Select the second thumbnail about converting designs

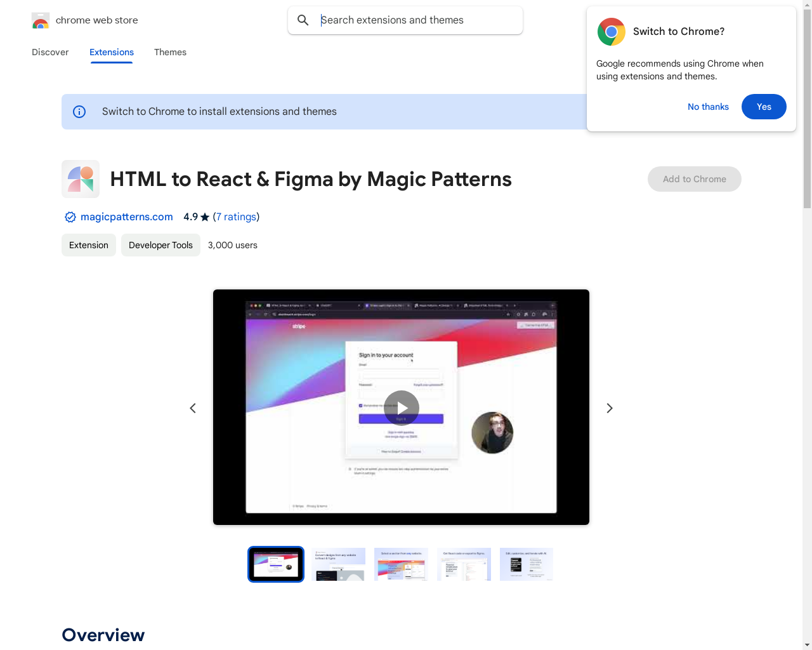339,564
